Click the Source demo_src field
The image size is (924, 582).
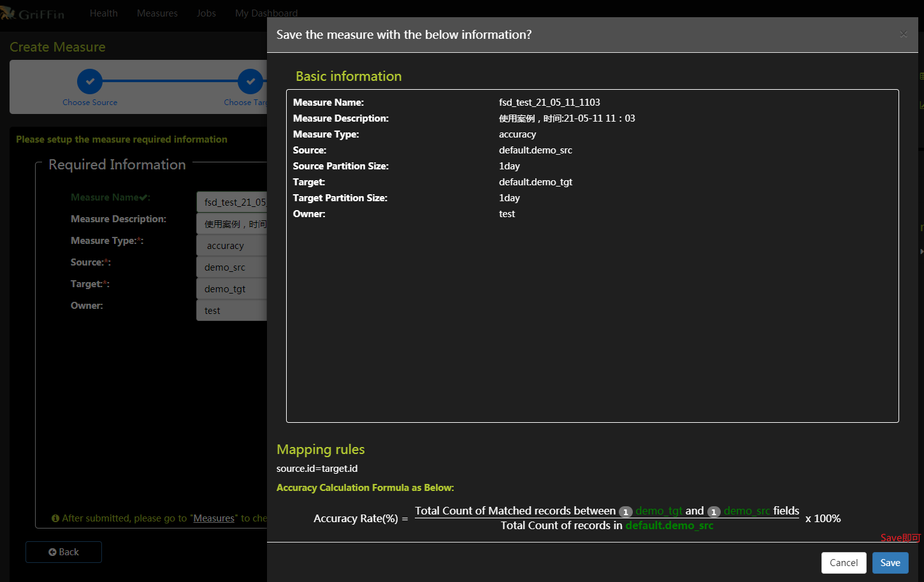[232, 267]
